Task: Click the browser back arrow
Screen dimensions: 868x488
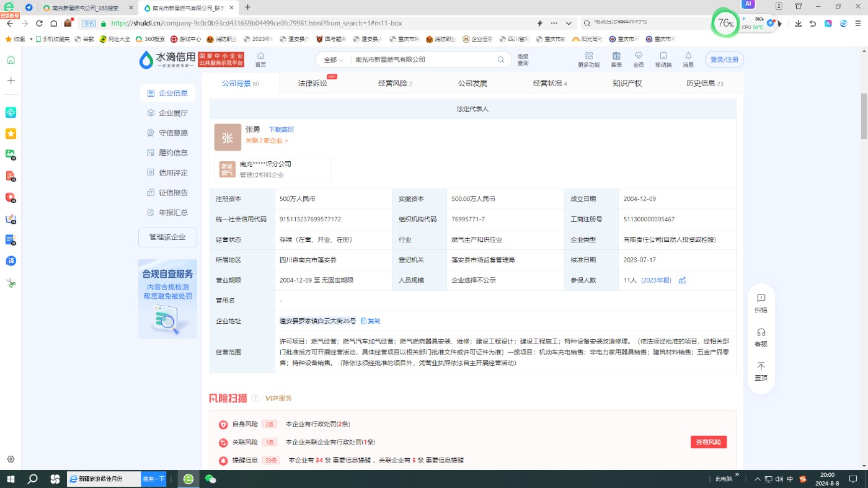Action: click(x=10, y=23)
